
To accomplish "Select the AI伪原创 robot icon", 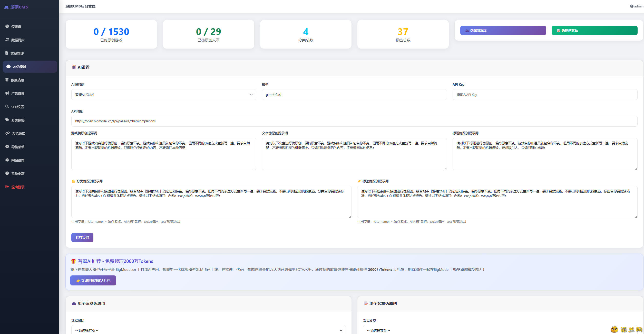I will pyautogui.click(x=8, y=66).
